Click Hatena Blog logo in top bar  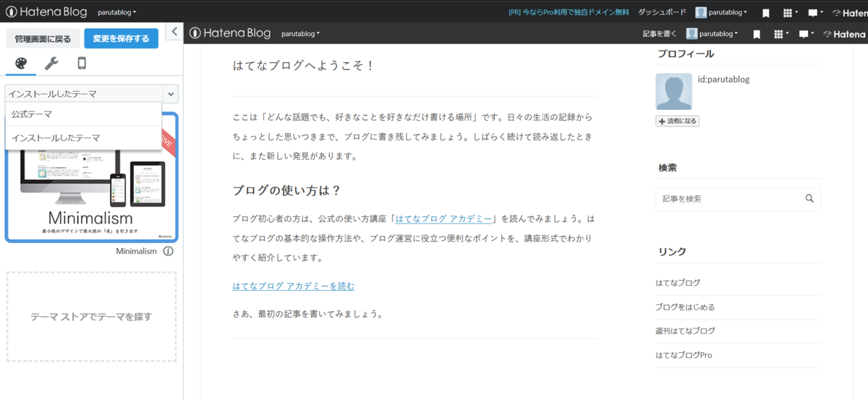[x=46, y=12]
